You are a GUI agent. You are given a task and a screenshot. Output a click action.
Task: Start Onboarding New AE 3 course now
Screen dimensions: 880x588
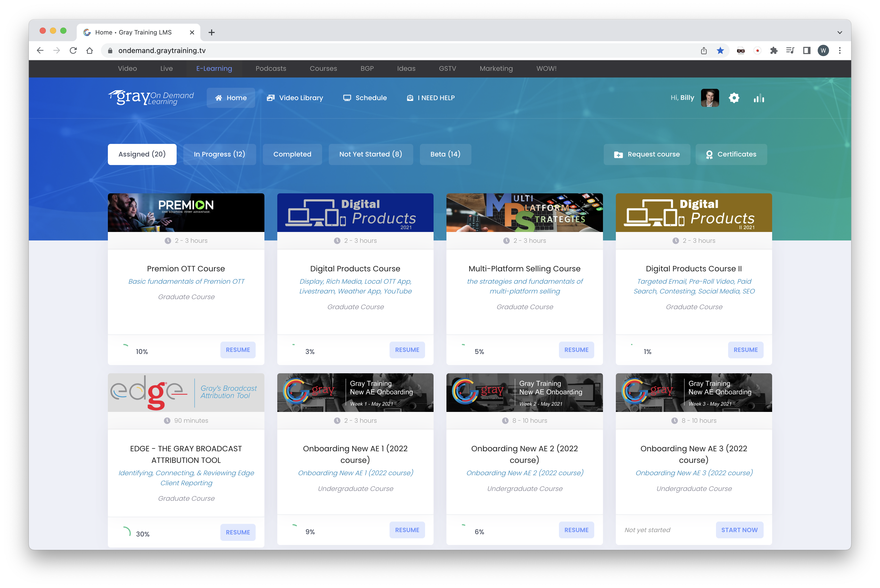pyautogui.click(x=739, y=530)
